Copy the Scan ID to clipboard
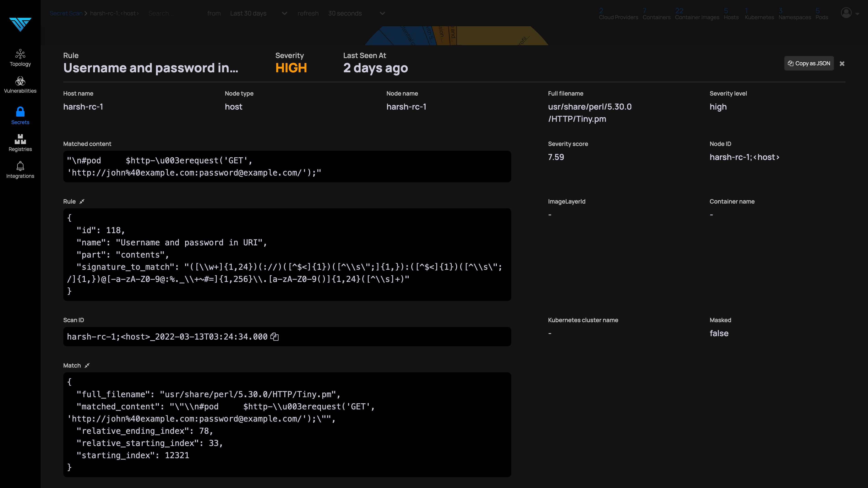 (x=275, y=337)
